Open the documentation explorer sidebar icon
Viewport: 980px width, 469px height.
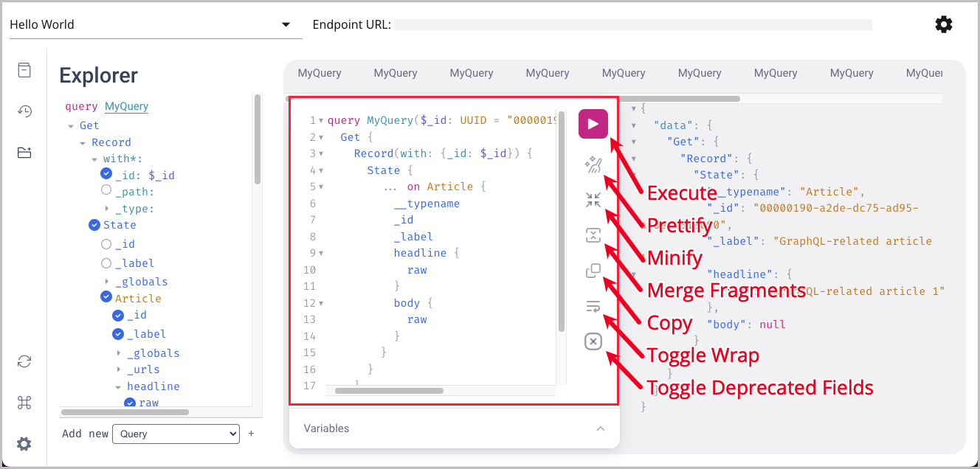24,70
